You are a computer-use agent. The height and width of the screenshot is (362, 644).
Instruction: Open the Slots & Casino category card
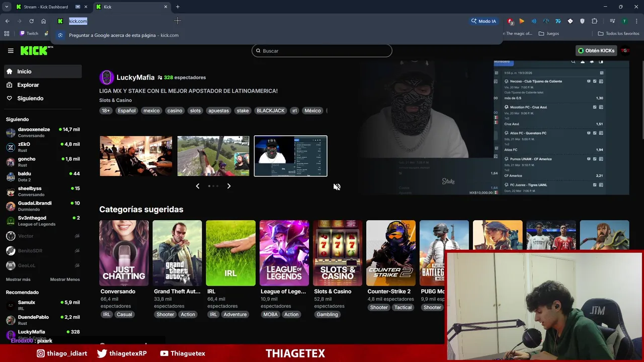pyautogui.click(x=338, y=253)
